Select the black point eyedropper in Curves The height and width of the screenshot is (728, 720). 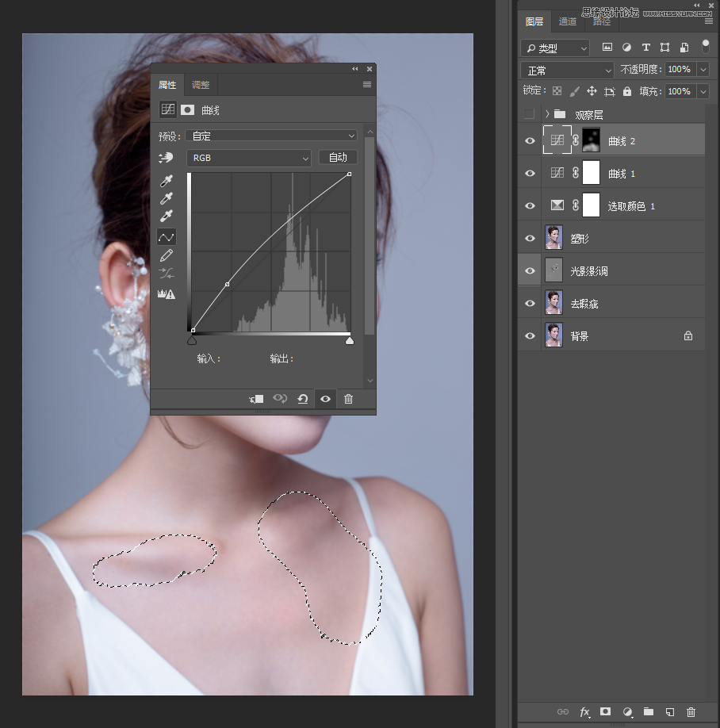pyautogui.click(x=167, y=182)
